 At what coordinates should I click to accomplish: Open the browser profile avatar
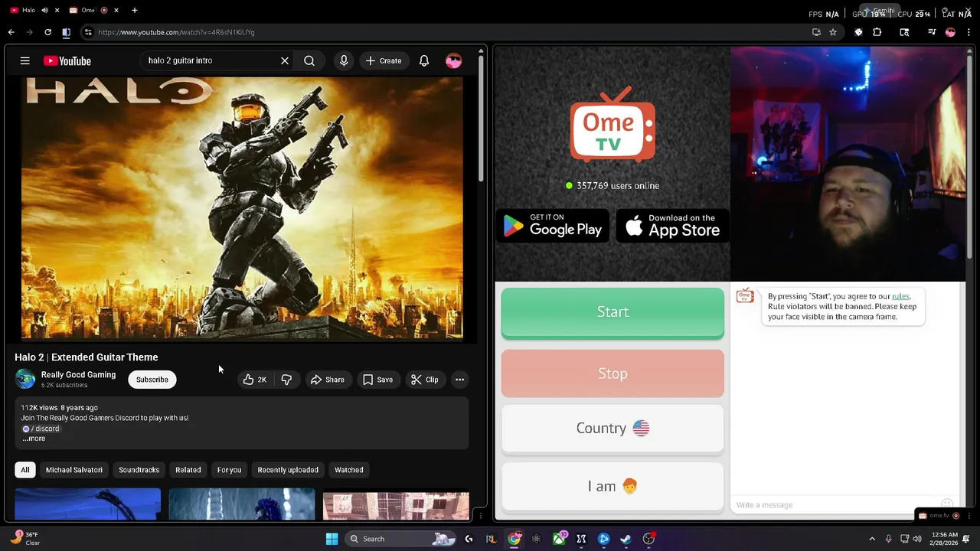[950, 32]
